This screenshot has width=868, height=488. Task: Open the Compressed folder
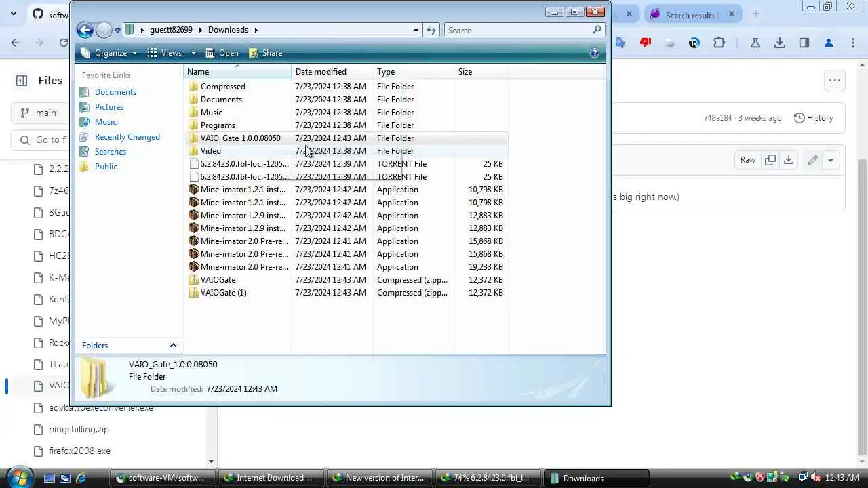pos(346,87)
